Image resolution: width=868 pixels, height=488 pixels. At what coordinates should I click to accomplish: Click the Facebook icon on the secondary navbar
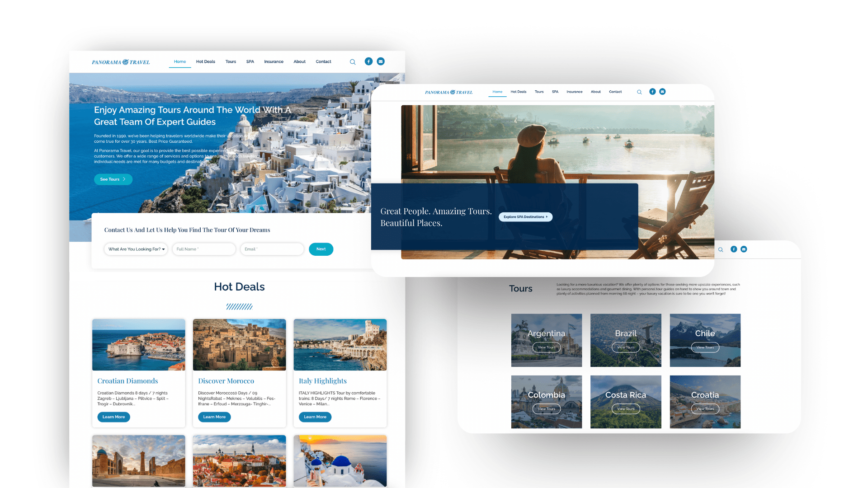[x=652, y=92]
